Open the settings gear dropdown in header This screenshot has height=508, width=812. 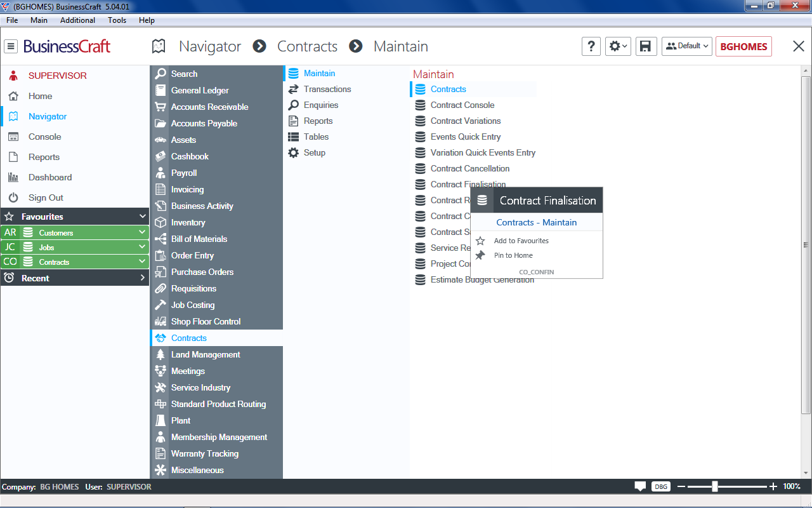point(618,46)
